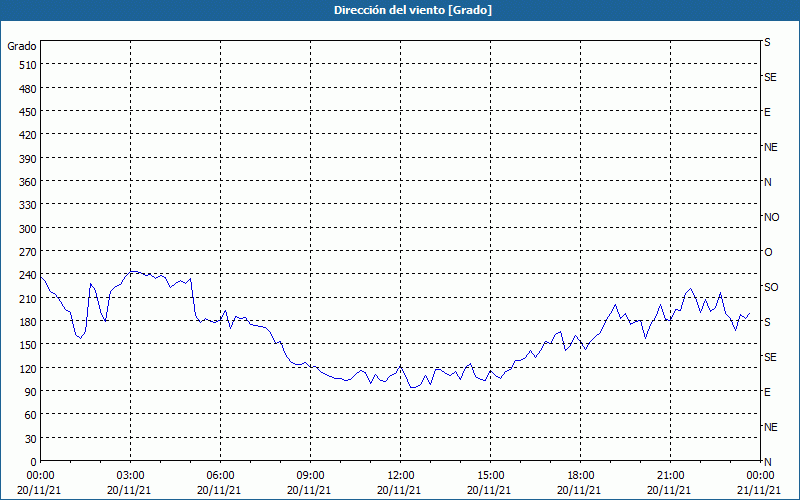Select the 'SO' compass direction label
The width and height of the screenshot is (800, 500).
tap(771, 287)
